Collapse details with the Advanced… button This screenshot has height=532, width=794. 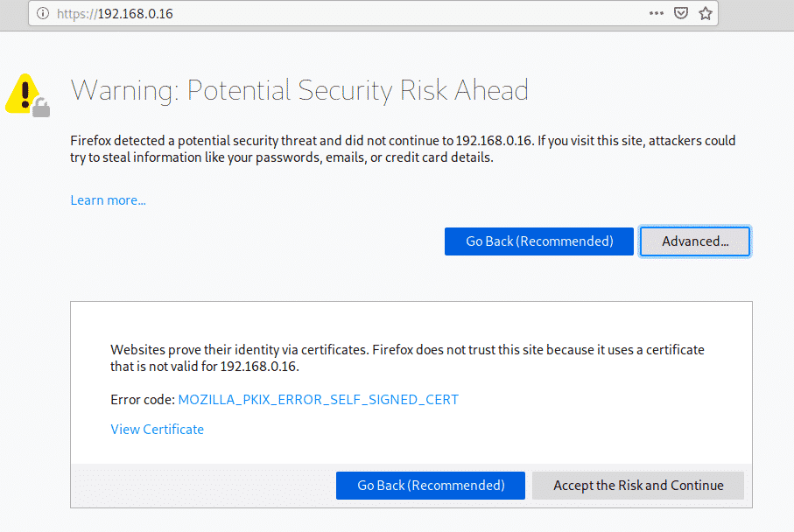pyautogui.click(x=695, y=241)
